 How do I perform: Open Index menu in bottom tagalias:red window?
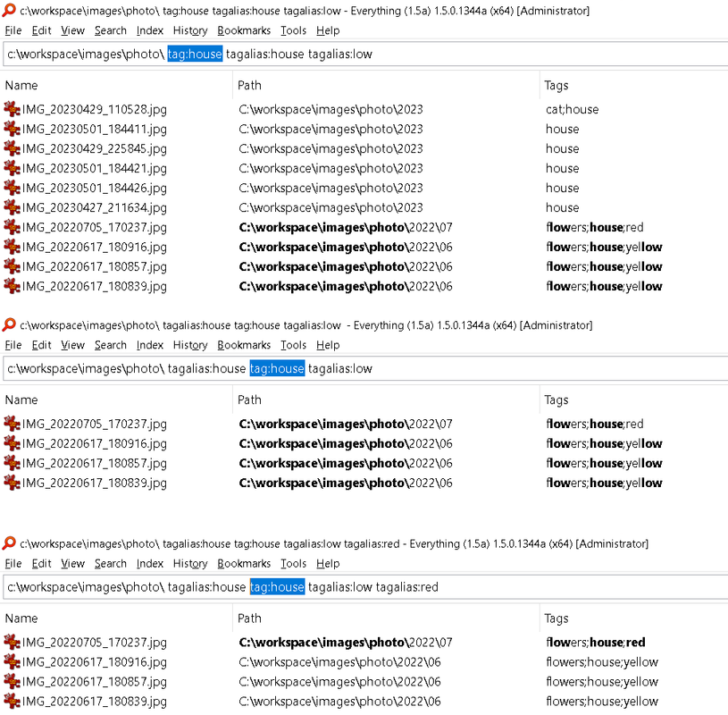coord(149,564)
